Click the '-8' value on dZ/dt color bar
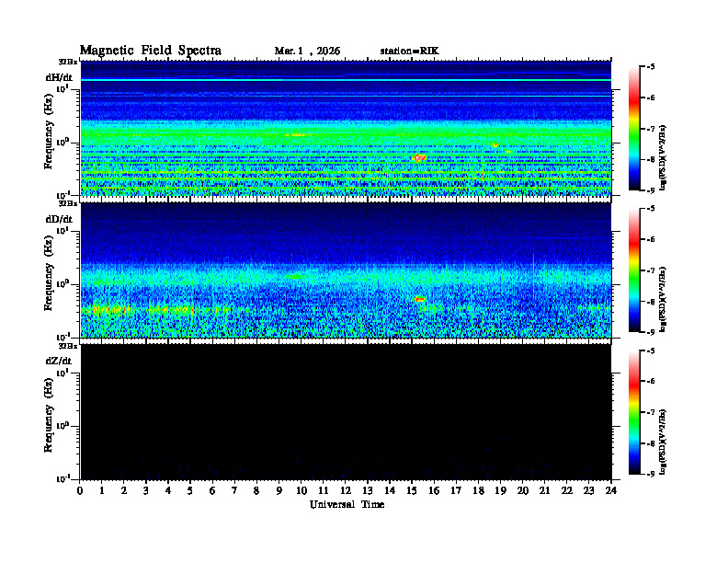The image size is (728, 563). coord(651,443)
